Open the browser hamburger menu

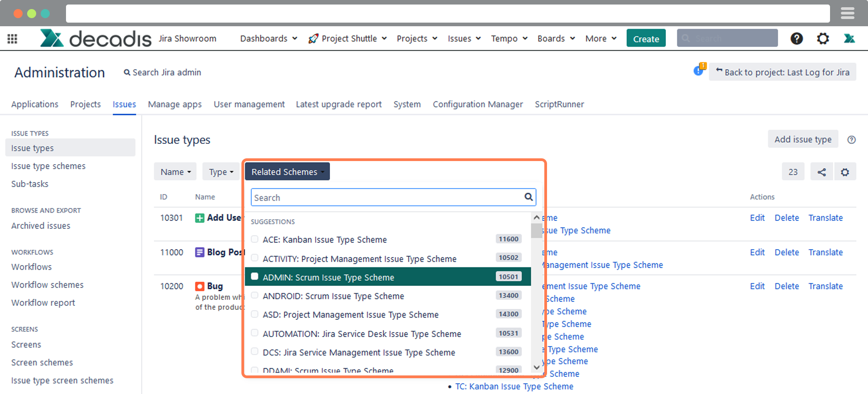tap(847, 14)
